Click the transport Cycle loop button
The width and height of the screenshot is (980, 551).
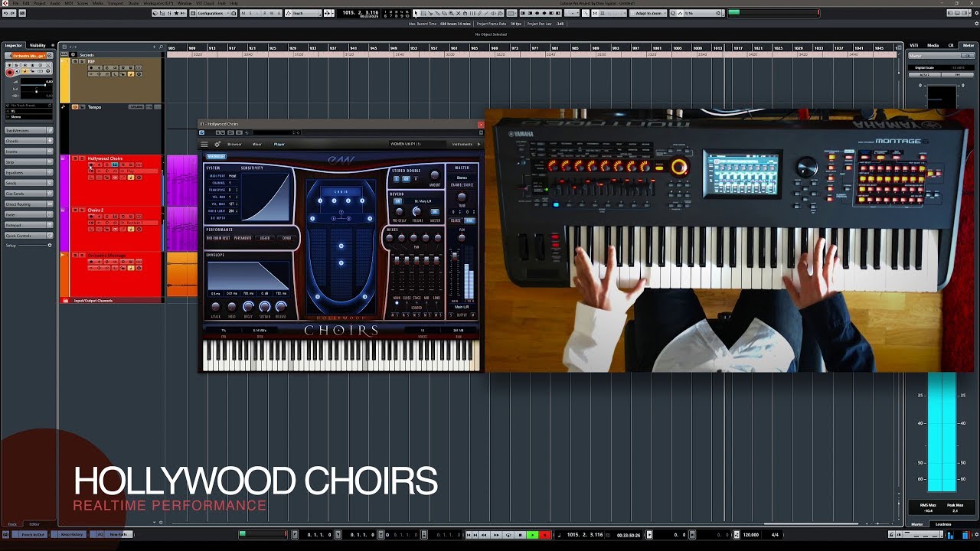pyautogui.click(x=508, y=535)
